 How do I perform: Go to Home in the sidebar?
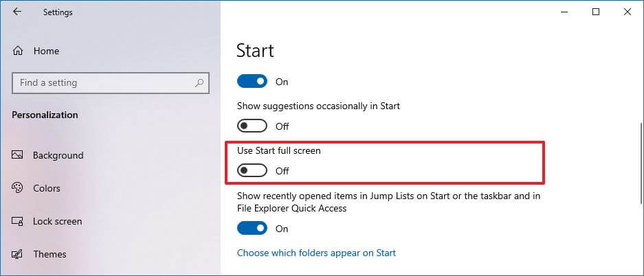pos(46,51)
